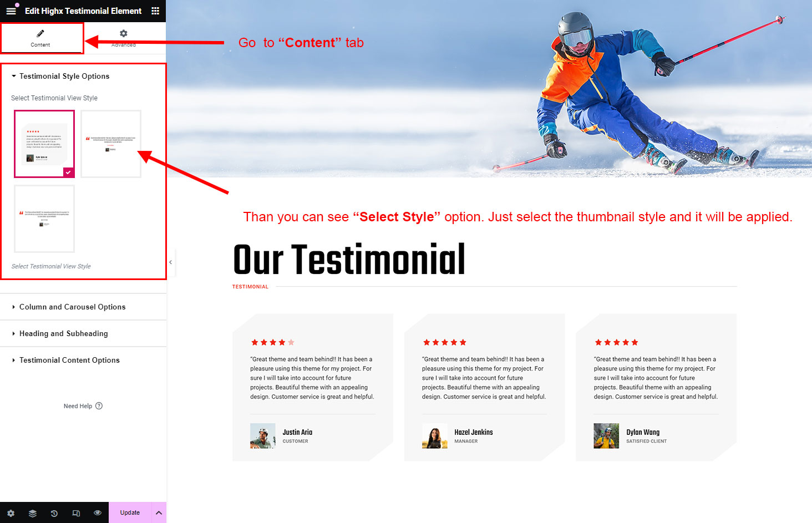
Task: Collapse the editor panel with side handle
Action: tap(171, 262)
